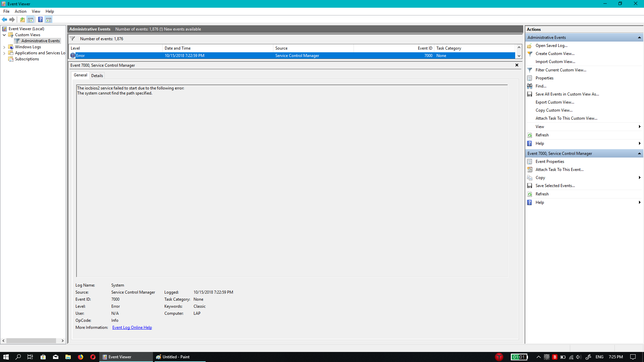Expand Copy submenu arrow
Image resolution: width=644 pixels, height=362 pixels.
pyautogui.click(x=640, y=178)
